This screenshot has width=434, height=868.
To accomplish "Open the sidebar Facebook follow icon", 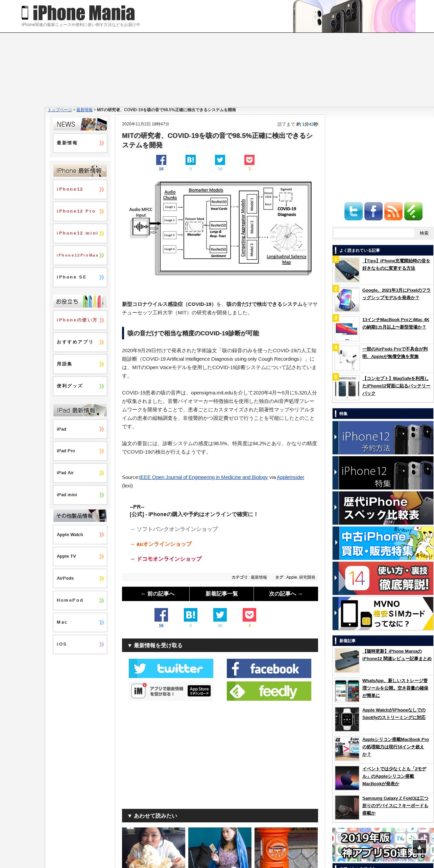I will point(373,211).
